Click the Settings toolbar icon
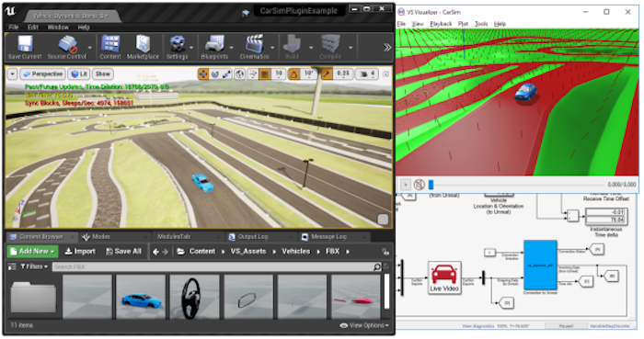The image size is (644, 339). [x=177, y=48]
